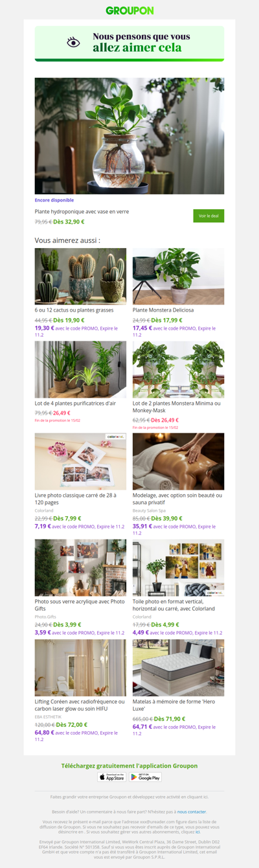Click the "nous contacter" link
Viewport: 259px width, 868px height.
click(x=192, y=811)
